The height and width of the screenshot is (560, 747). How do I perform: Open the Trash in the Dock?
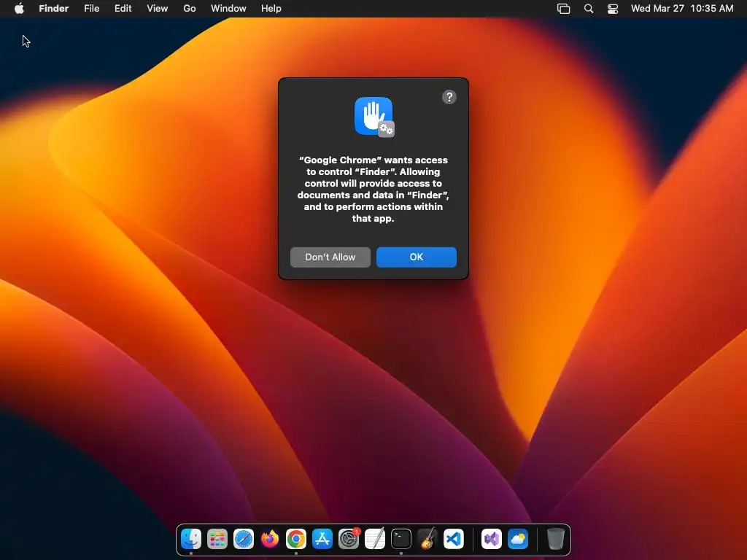[555, 539]
